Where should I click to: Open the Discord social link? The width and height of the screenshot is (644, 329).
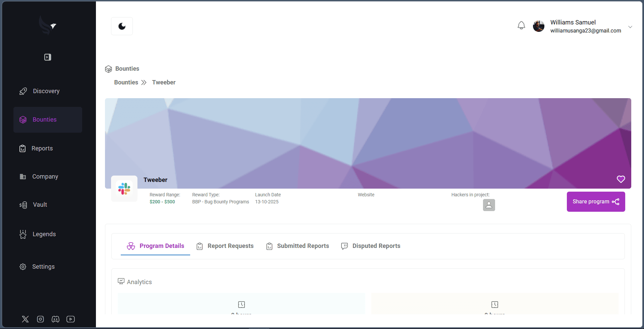point(55,319)
